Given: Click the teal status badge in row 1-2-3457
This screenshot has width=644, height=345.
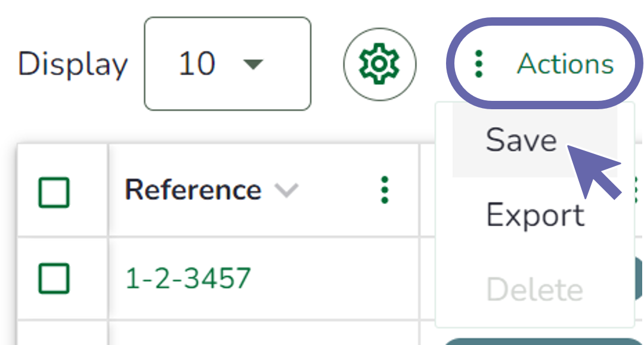Looking at the screenshot, I should (x=638, y=278).
